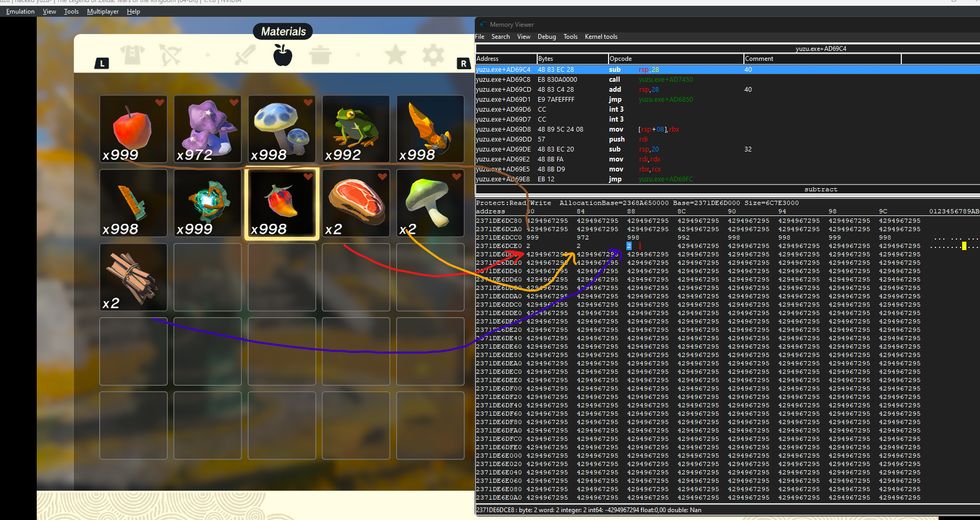Select the mov rbx,rcx row
This screenshot has width=980, height=520.
pyautogui.click(x=727, y=169)
